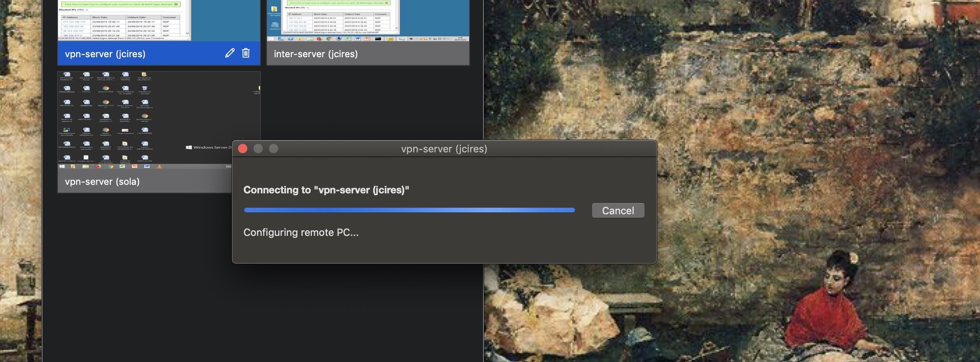
Task: Click the 'Connecting to vpn-server (jcires)' heading
Action: tap(326, 190)
